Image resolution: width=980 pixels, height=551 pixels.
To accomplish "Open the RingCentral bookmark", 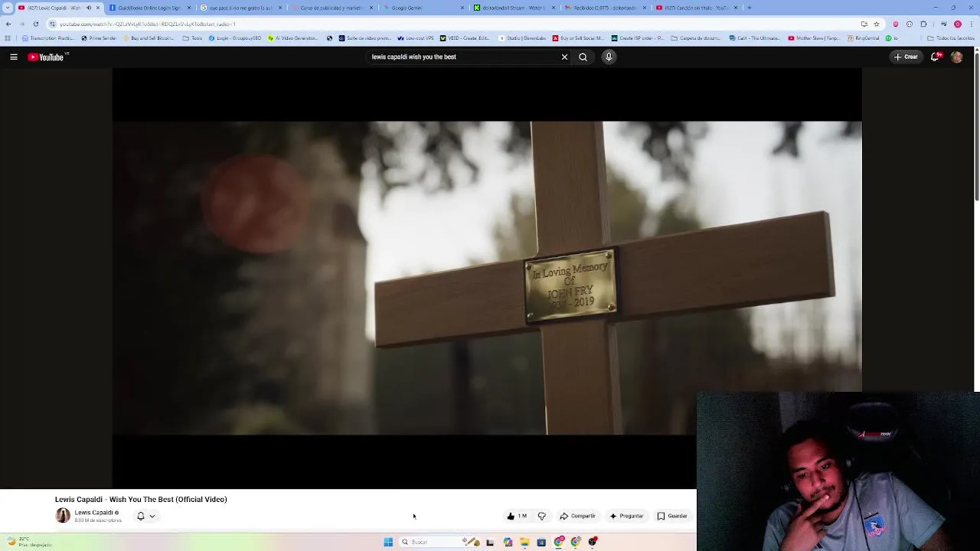I will [863, 38].
